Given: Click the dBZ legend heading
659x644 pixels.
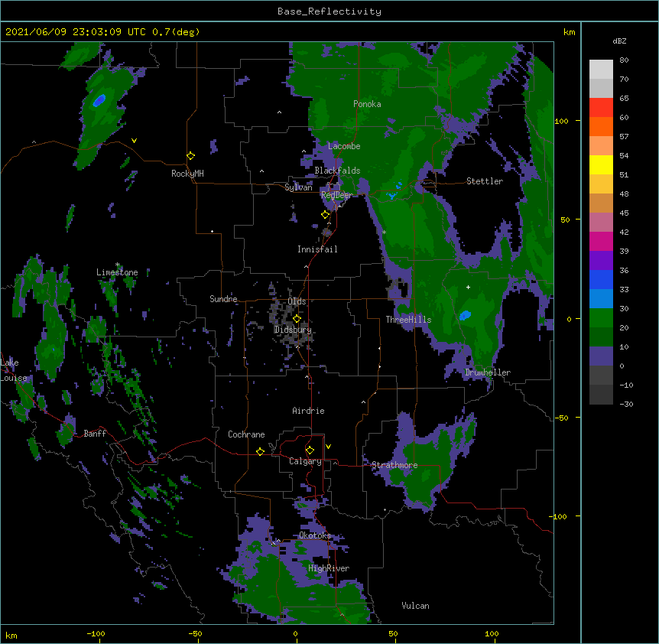Looking at the screenshot, I should click(619, 41).
